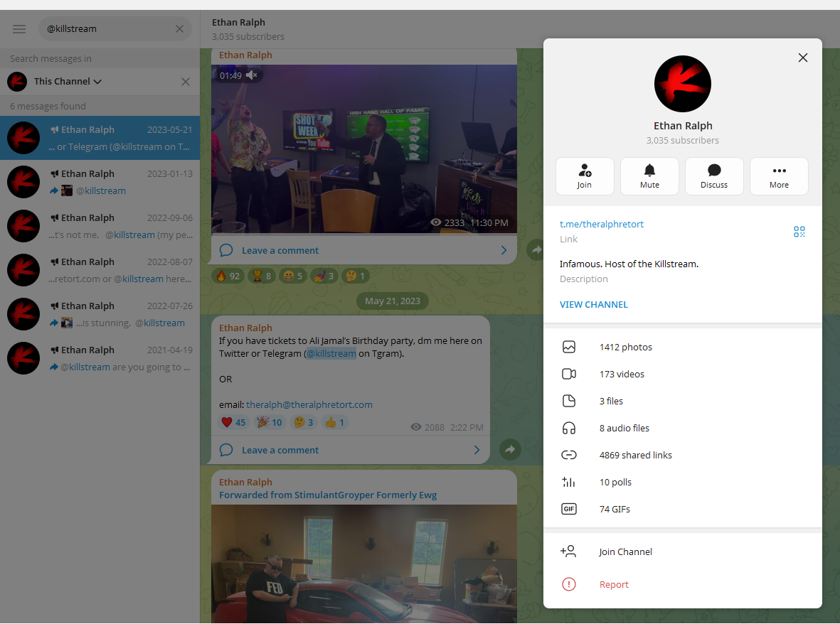Click the May 21, 2023 date badge

[x=392, y=301]
